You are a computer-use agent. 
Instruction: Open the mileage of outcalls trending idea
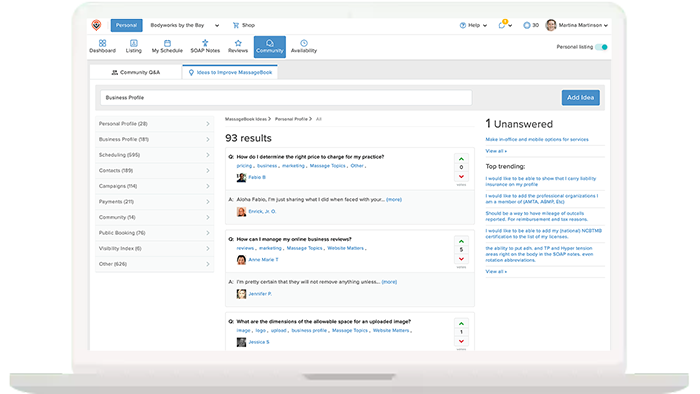click(x=537, y=216)
